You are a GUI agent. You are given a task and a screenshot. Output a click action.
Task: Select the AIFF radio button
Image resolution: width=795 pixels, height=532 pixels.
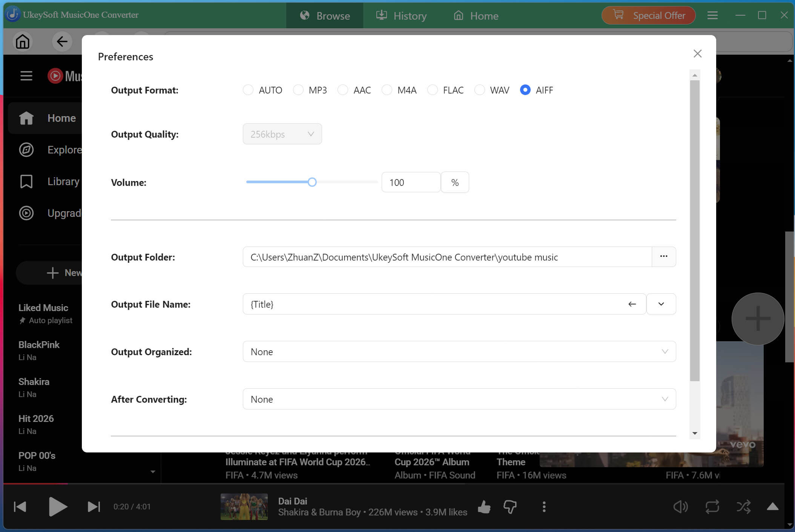pos(525,90)
